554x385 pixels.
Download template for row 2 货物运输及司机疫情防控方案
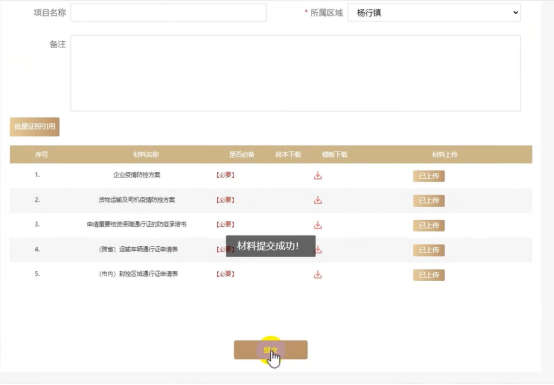[x=318, y=200]
